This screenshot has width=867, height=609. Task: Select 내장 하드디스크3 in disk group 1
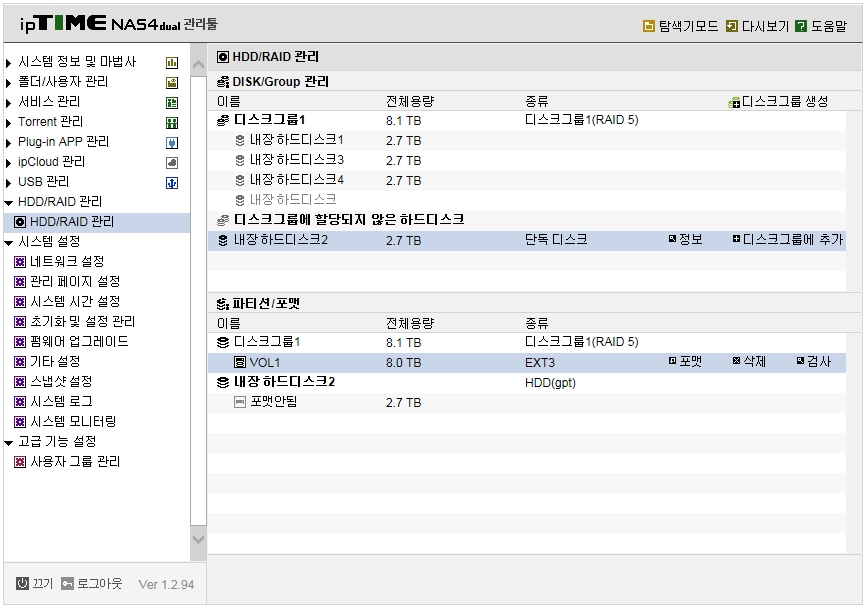[x=527, y=160]
